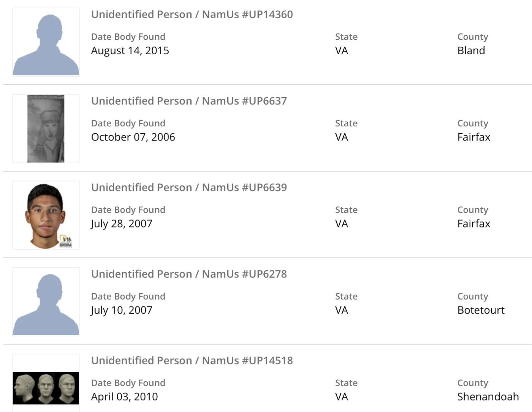Open the three-head sculpture image for UP14518
532x412 pixels.
(x=46, y=388)
